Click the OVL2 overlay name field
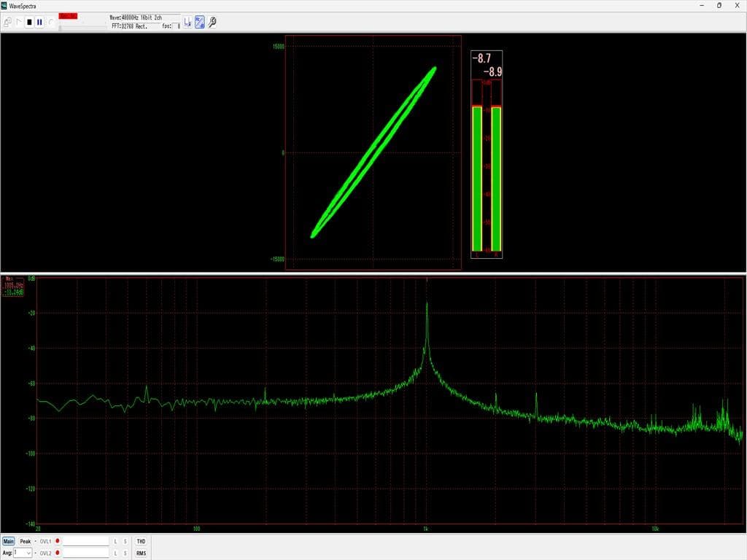Screen dimensions: 747x560 (85, 553)
